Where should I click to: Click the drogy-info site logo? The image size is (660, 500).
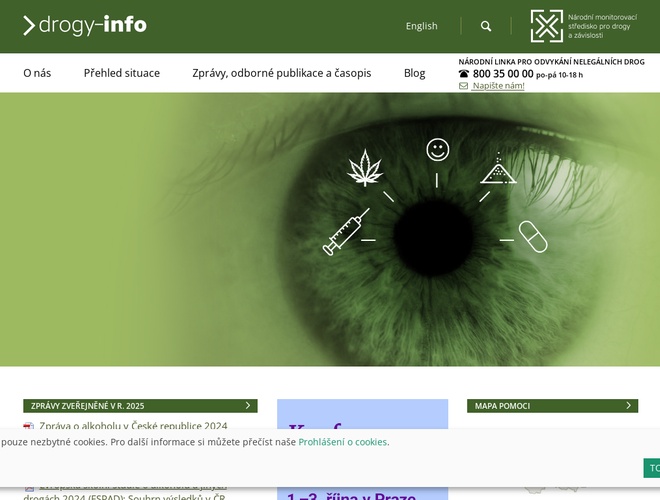(85, 25)
